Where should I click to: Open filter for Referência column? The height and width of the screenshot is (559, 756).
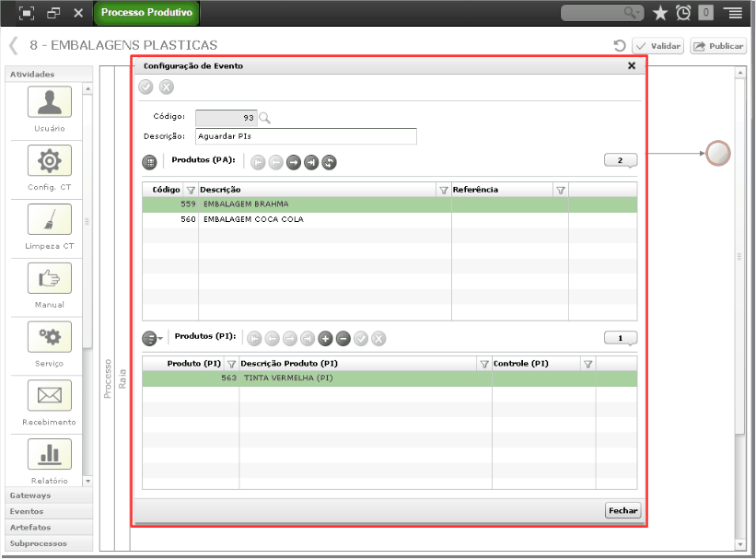coord(561,190)
